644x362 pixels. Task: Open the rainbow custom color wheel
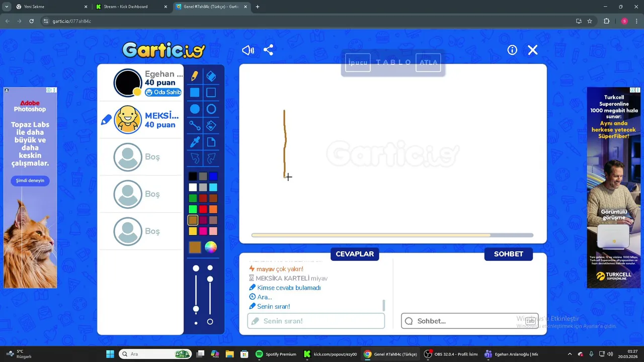pos(210,247)
